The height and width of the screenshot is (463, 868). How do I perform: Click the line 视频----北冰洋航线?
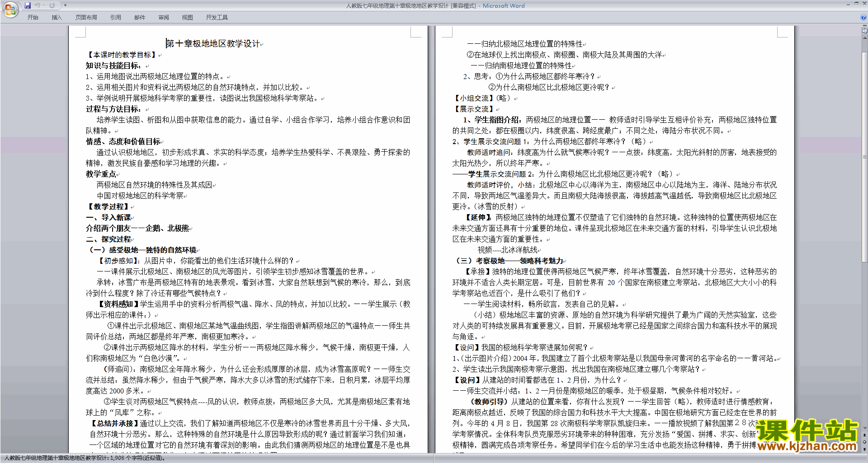pos(508,250)
